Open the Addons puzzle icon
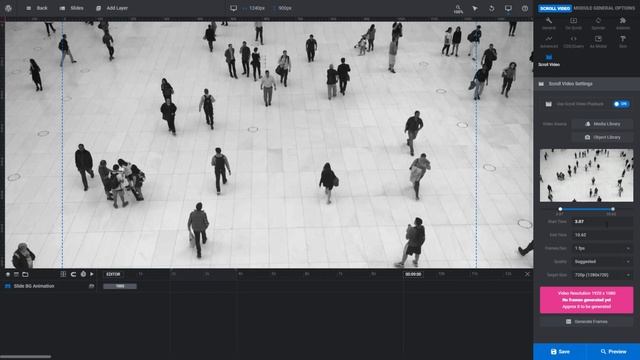The image size is (640, 360). (x=623, y=23)
